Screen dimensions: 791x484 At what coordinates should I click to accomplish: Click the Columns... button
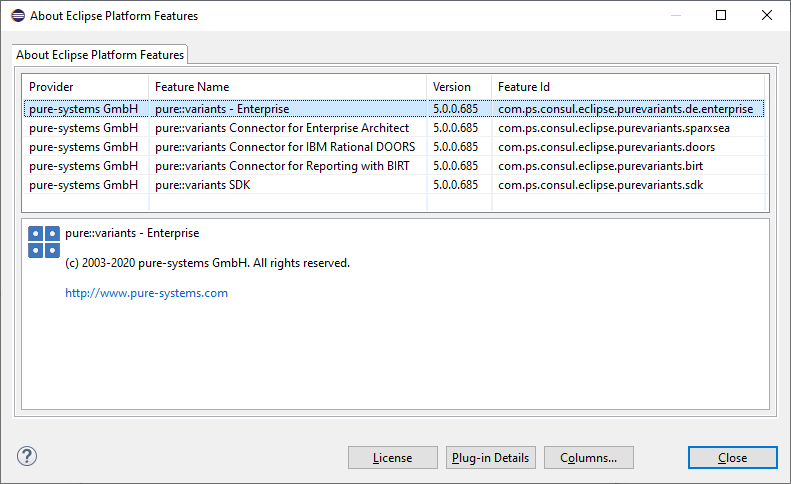tap(588, 457)
